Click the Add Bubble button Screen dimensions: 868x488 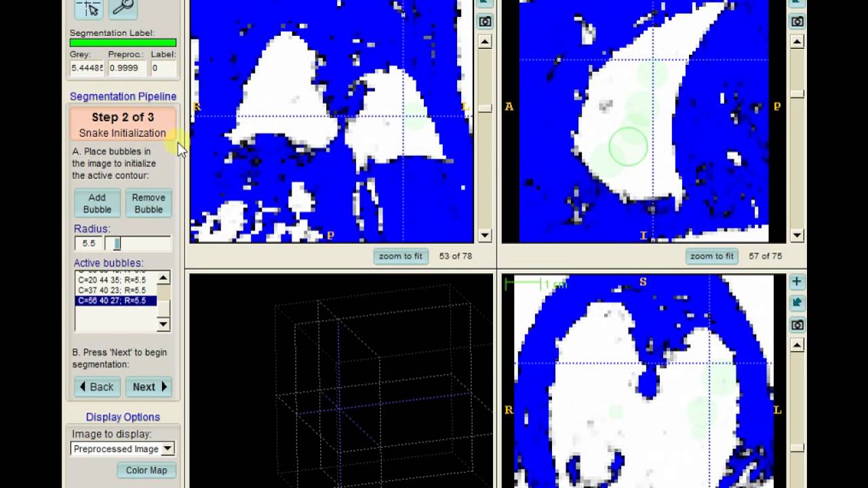[97, 203]
